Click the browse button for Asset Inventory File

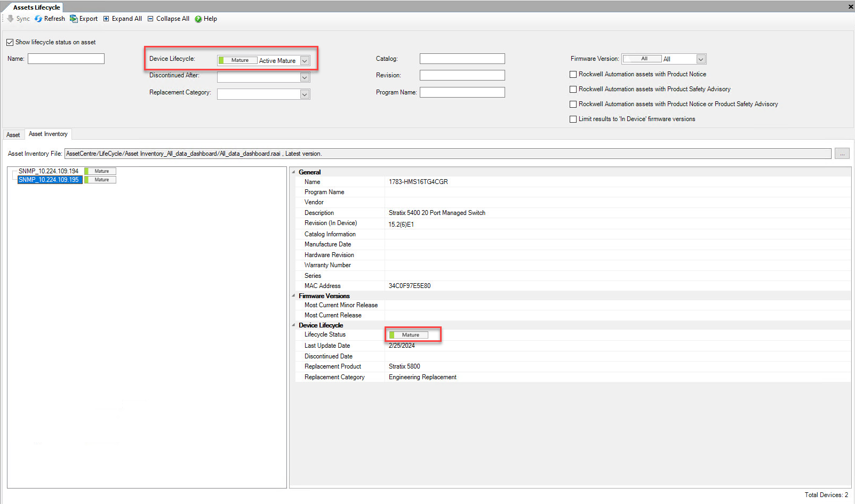pos(842,154)
